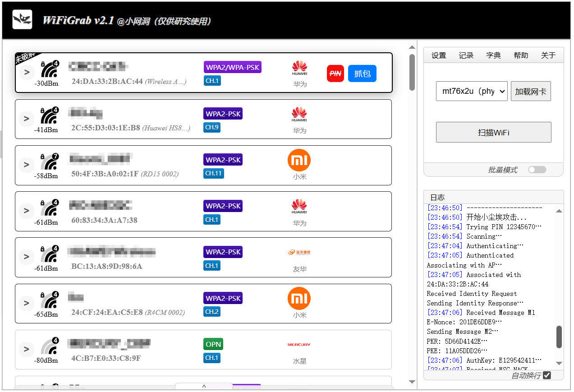Click the WiFi signal icon at -30dBm
Viewport: 574px width, 392px height.
(49, 70)
